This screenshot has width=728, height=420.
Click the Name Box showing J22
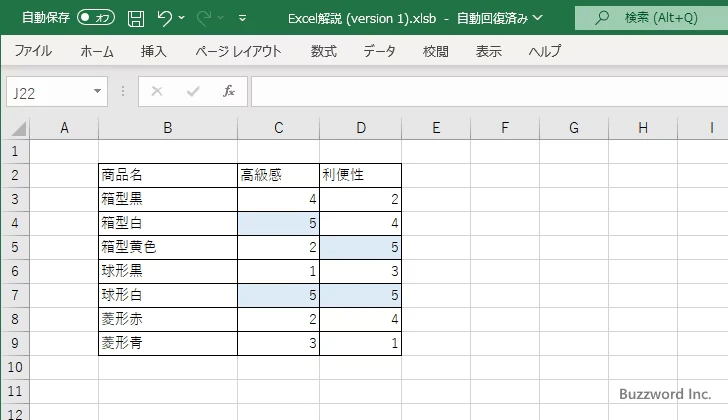pyautogui.click(x=49, y=92)
